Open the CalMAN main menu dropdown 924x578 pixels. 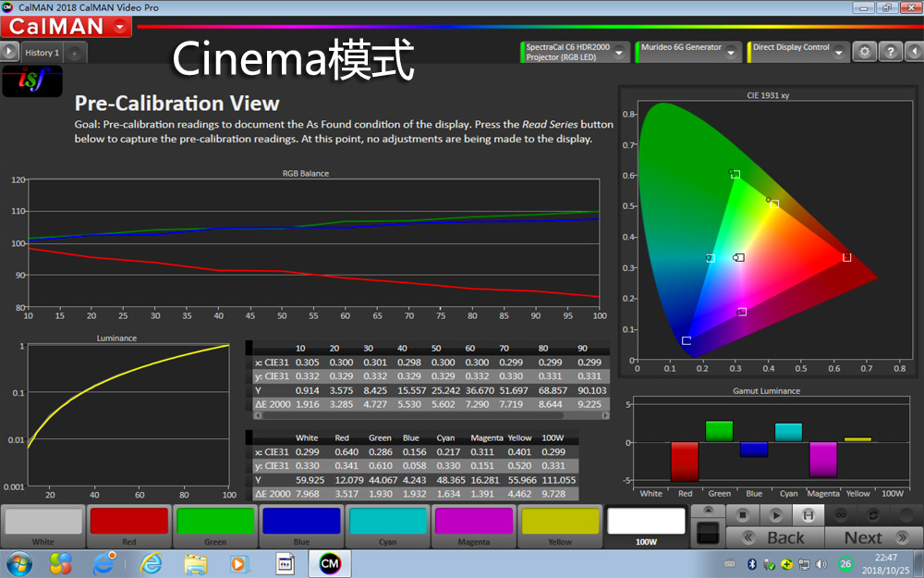[121, 27]
